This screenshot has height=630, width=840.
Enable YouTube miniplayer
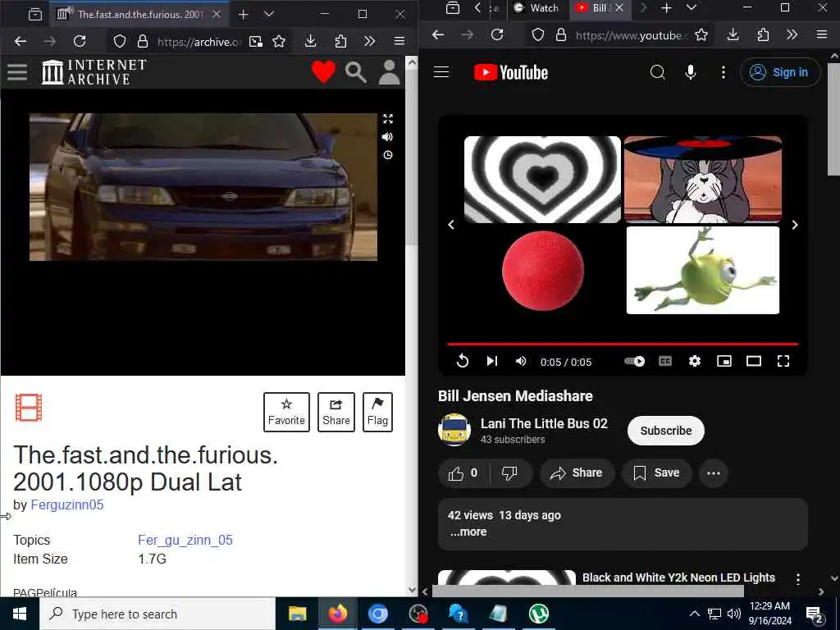point(724,361)
